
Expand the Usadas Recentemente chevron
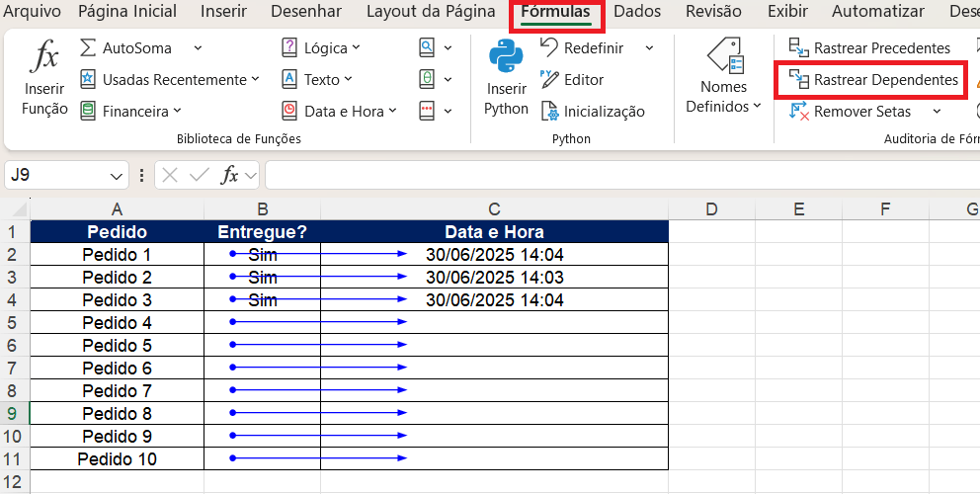click(x=255, y=79)
